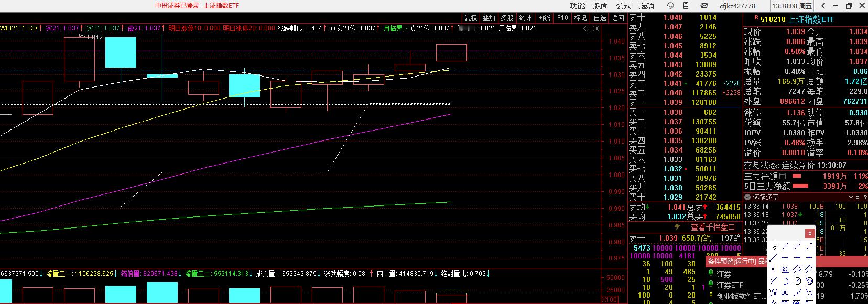
Task: Click the 卖一 price 1.039 row
Action: [x=685, y=102]
